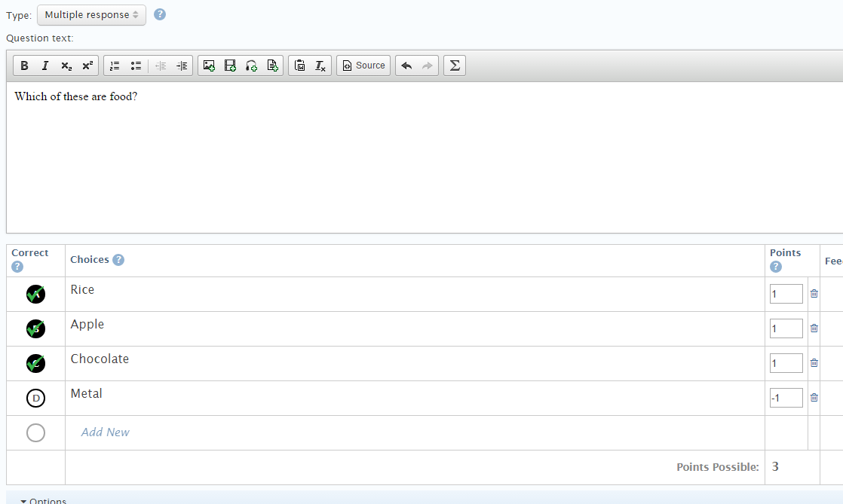
Task: Insert an audio file via the headphones icon
Action: click(252, 66)
